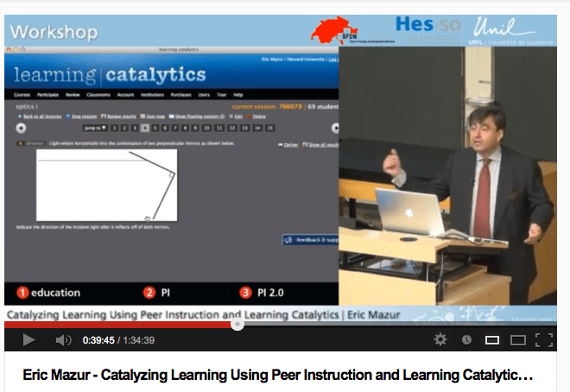Viewport: 570px width, 392px height.
Task: Click the video title link
Action: coord(278,375)
